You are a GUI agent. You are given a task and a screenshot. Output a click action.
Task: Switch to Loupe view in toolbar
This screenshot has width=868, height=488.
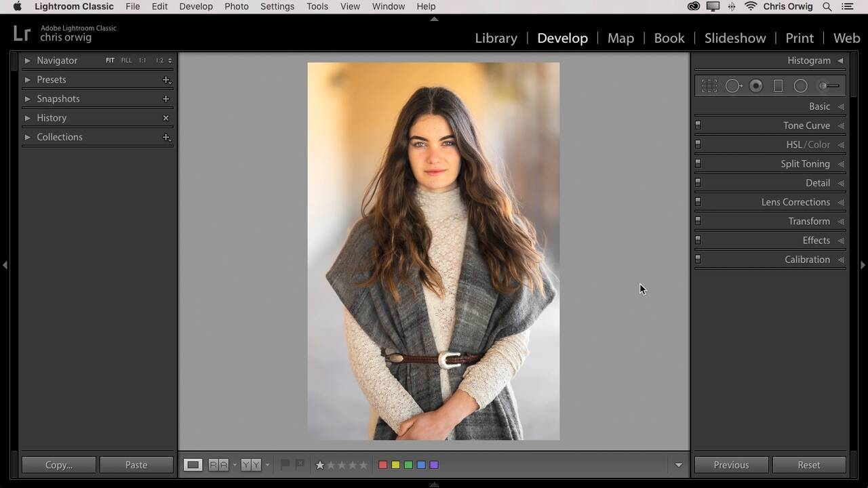click(193, 465)
